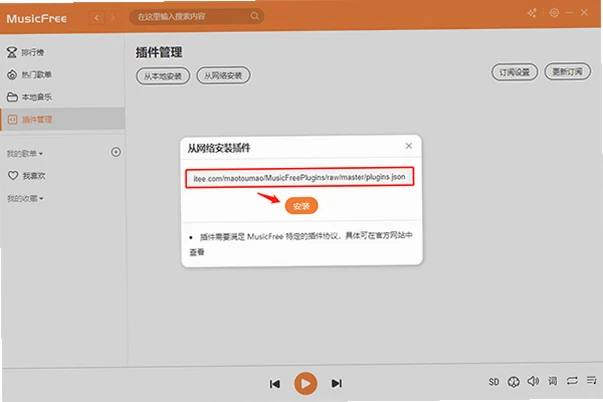Open the theme sparkle icon in title bar
The height and width of the screenshot is (402, 603).
point(532,13)
